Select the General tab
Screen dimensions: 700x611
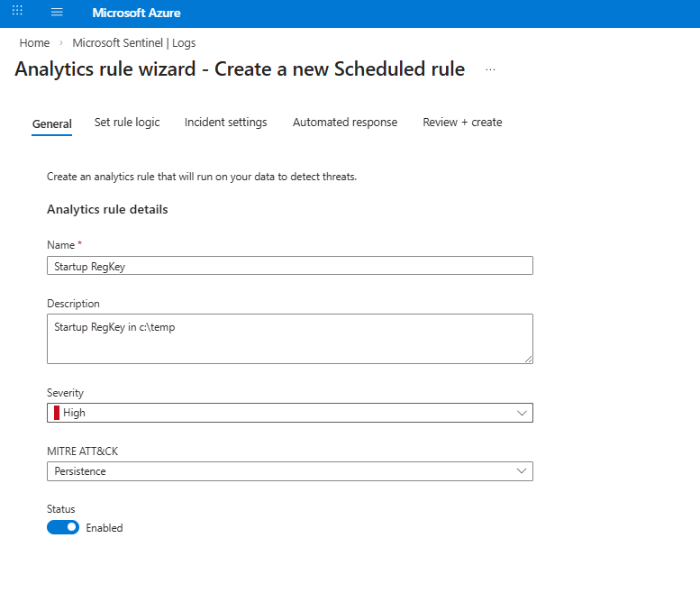[51, 123]
